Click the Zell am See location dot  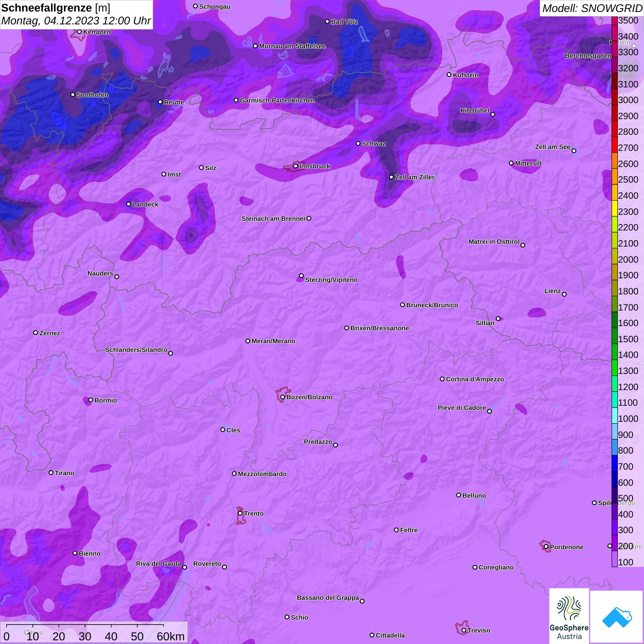pyautogui.click(x=574, y=150)
